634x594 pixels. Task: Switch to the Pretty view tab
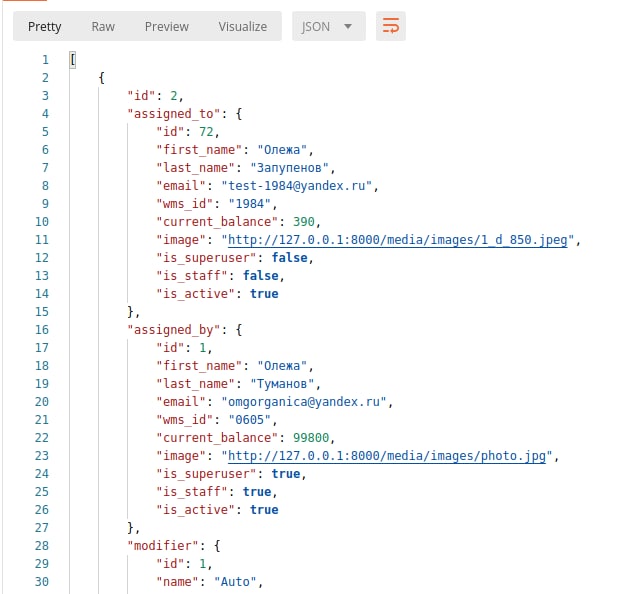(44, 27)
